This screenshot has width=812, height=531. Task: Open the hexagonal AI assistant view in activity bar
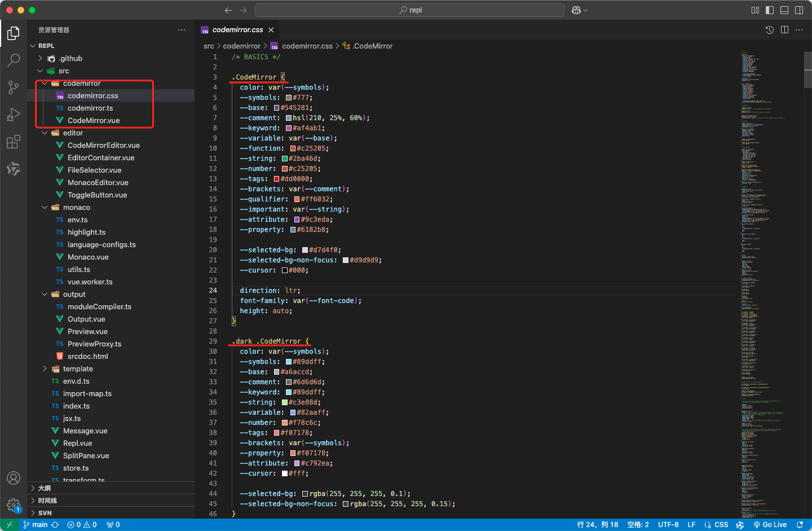click(x=14, y=168)
